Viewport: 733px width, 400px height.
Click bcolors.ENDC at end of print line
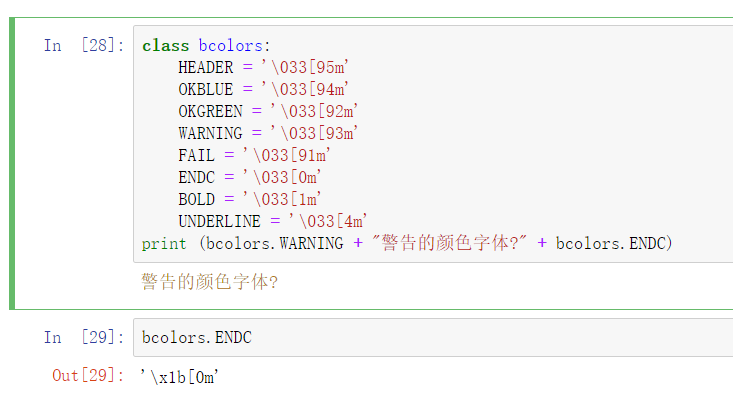(611, 243)
